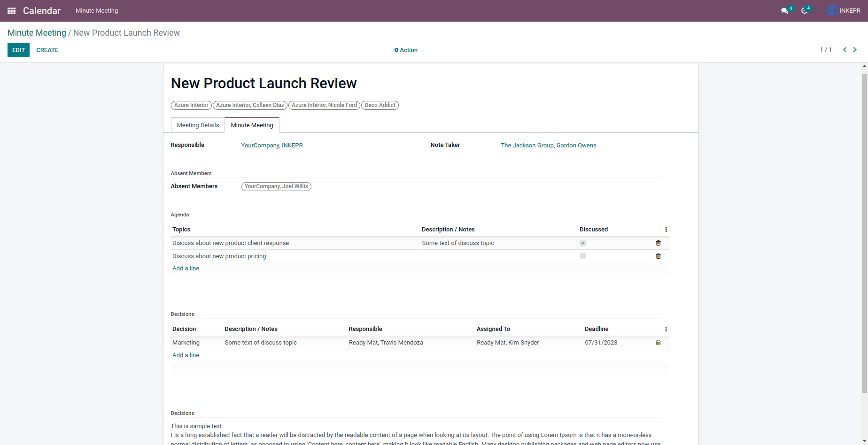Select the Minute Meeting tab

(x=252, y=125)
